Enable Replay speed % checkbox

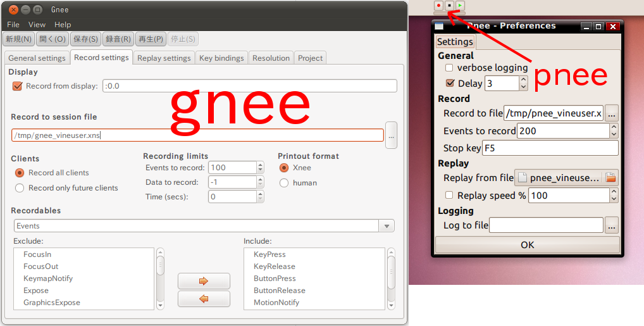[x=449, y=195]
